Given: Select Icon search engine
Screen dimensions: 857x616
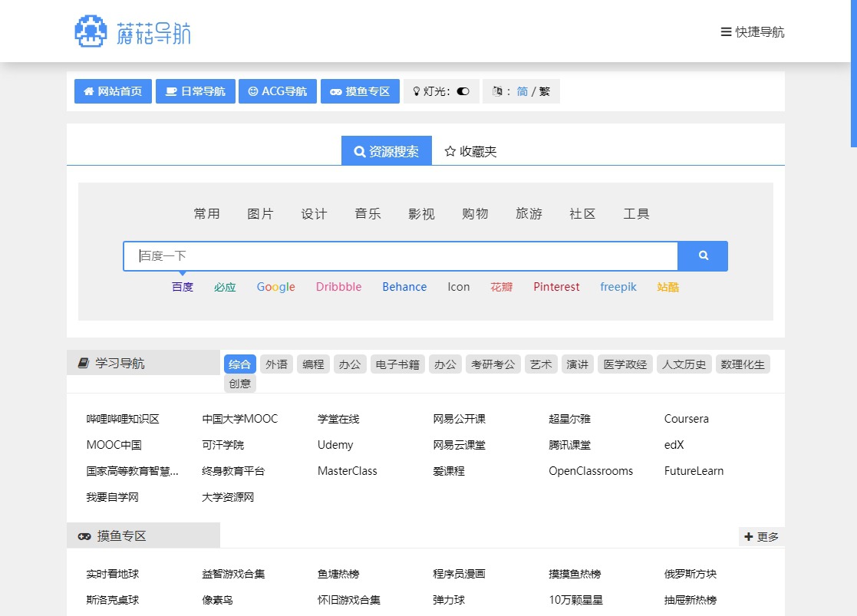Looking at the screenshot, I should click(459, 287).
